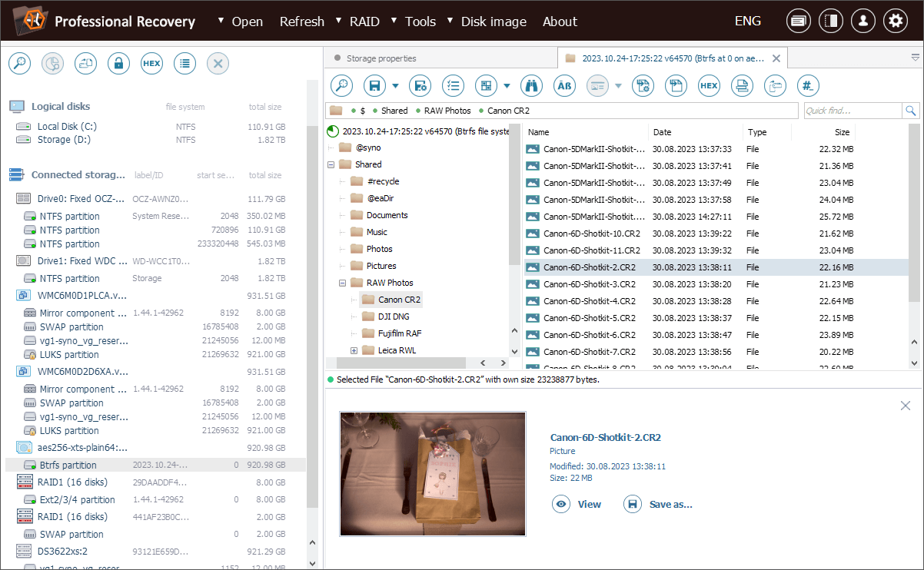The height and width of the screenshot is (570, 924).
Task: Click the Refresh menu item
Action: (x=301, y=22)
